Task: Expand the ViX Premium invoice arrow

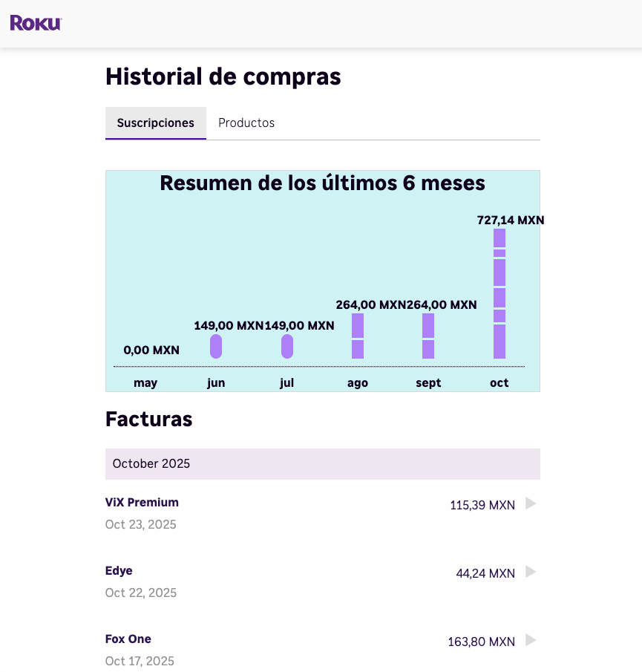Action: point(531,503)
